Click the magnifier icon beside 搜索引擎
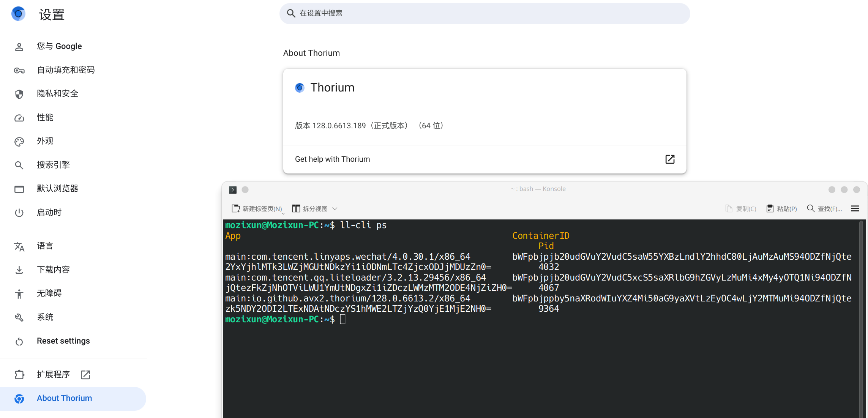Image resolution: width=868 pixels, height=418 pixels. [x=19, y=165]
